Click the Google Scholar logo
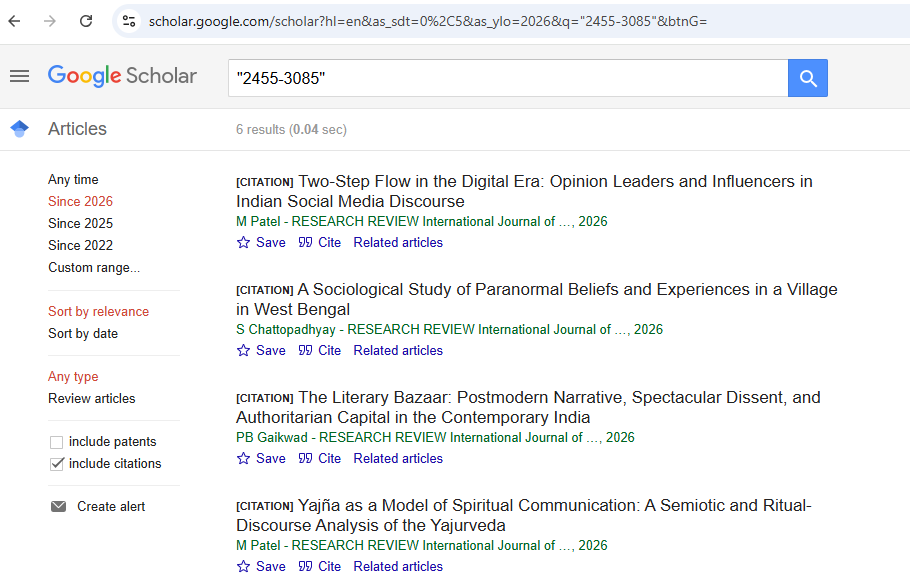910x580 pixels. click(122, 76)
